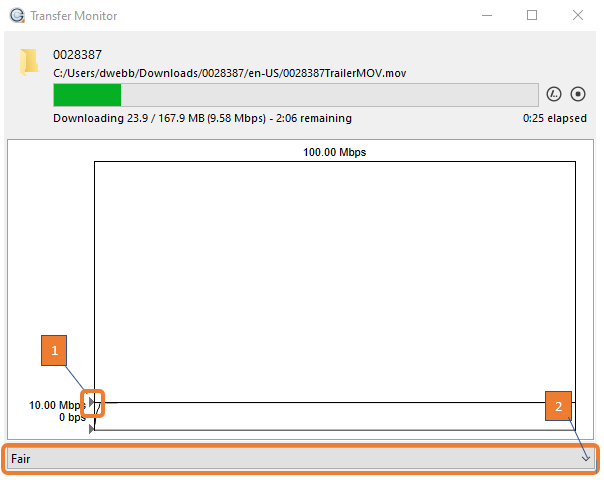Image resolution: width=604 pixels, height=480 pixels.
Task: Click the orange callout badge 2
Action: 561,407
